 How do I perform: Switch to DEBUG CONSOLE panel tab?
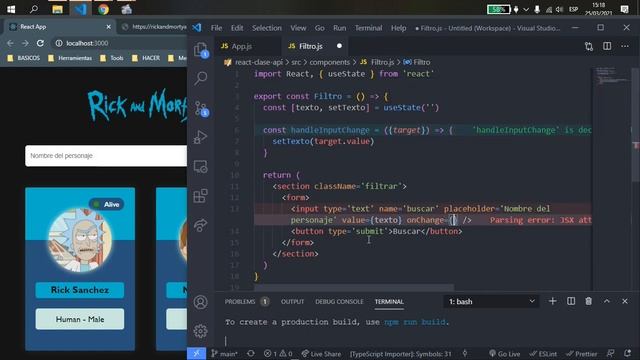[339, 302]
